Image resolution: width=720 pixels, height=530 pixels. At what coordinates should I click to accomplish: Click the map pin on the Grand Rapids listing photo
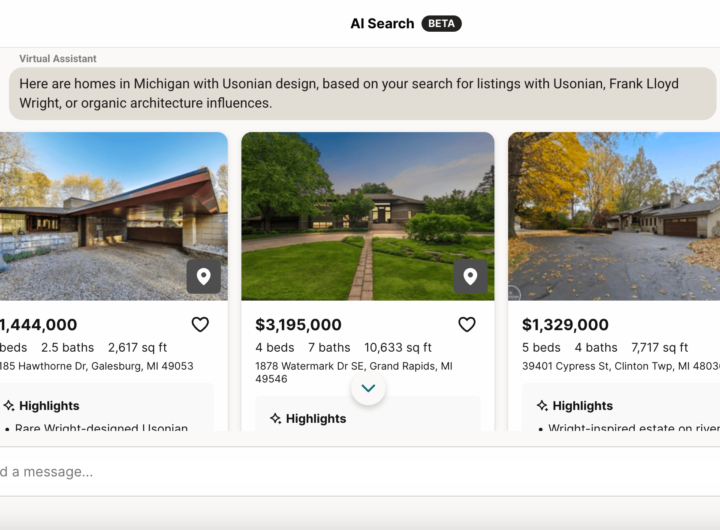click(x=470, y=276)
